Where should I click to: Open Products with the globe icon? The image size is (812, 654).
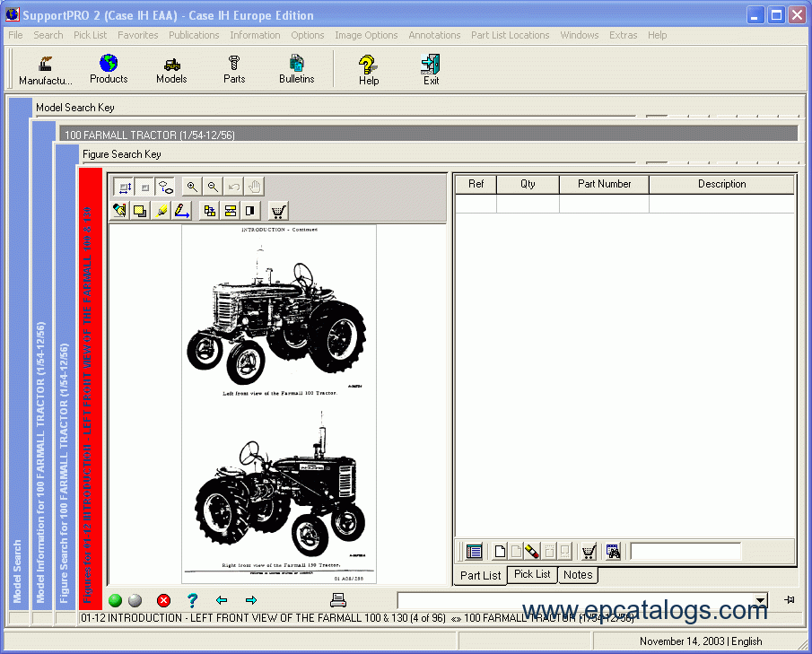point(109,69)
